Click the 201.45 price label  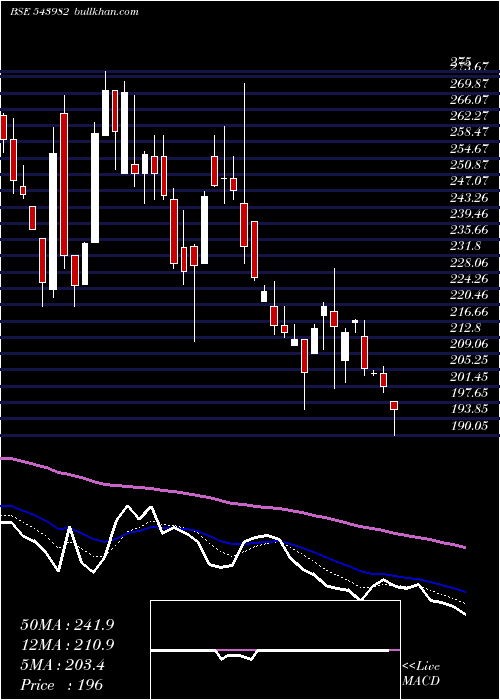coord(470,377)
